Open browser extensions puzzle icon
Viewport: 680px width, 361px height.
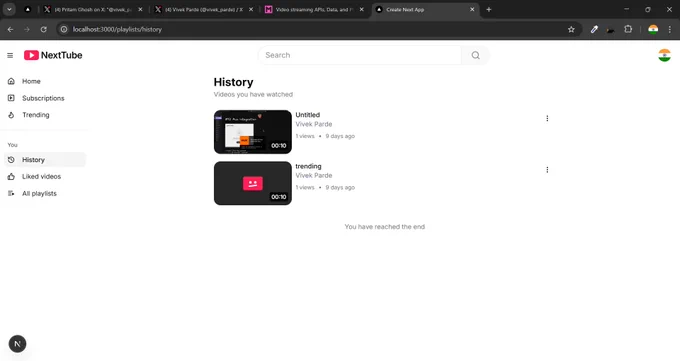pyautogui.click(x=628, y=30)
